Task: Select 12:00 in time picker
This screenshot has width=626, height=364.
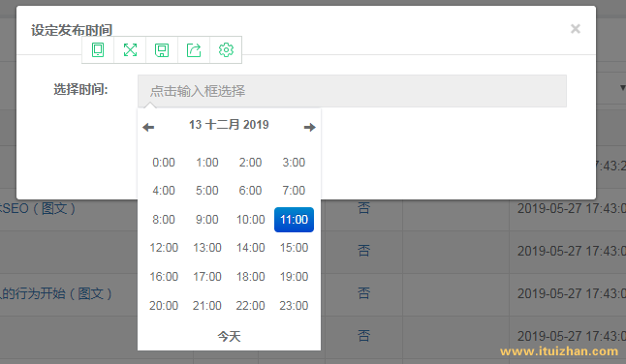Action: tap(164, 248)
